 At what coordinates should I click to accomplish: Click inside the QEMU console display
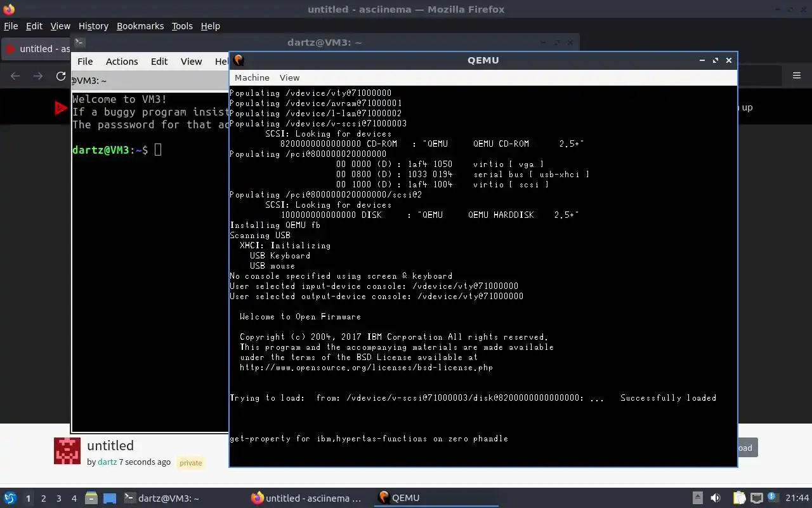(x=483, y=276)
